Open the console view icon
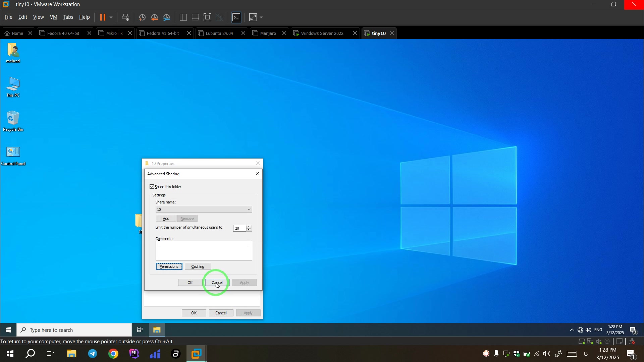The width and height of the screenshot is (644, 362). point(236,17)
